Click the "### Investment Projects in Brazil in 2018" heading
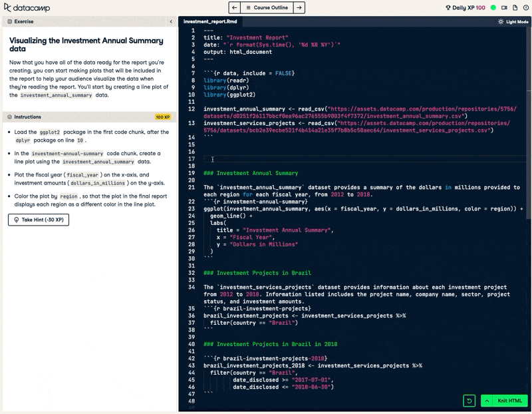 pyautogui.click(x=271, y=344)
